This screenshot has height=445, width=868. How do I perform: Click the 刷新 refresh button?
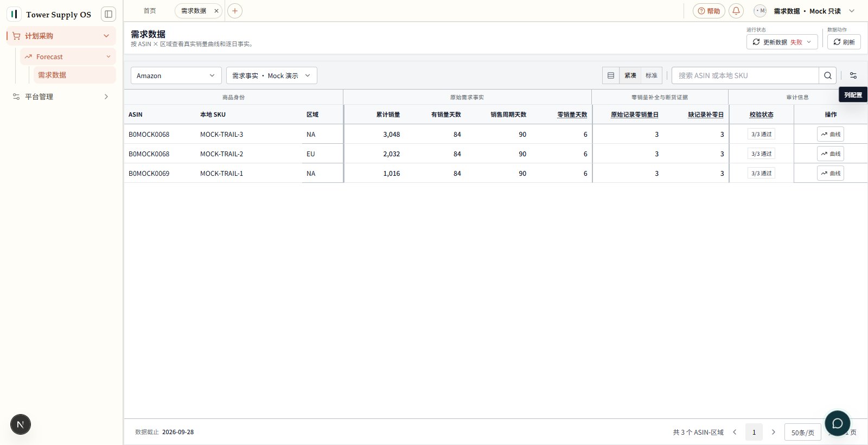click(844, 42)
